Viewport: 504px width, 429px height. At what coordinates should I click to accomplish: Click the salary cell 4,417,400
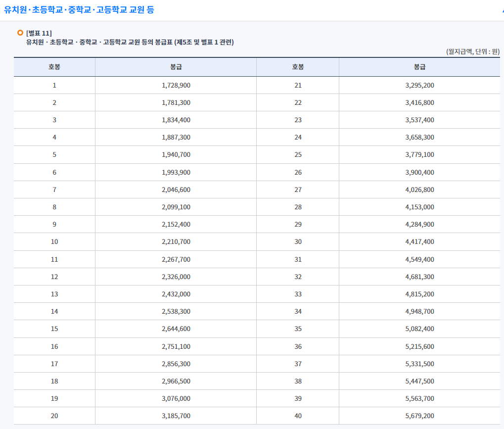coord(419,242)
